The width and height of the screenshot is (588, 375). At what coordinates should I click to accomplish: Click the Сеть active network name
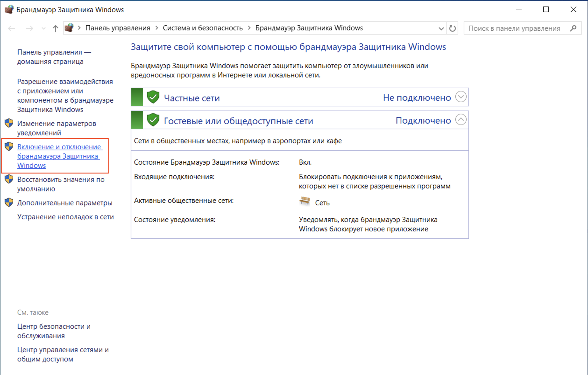pos(322,203)
